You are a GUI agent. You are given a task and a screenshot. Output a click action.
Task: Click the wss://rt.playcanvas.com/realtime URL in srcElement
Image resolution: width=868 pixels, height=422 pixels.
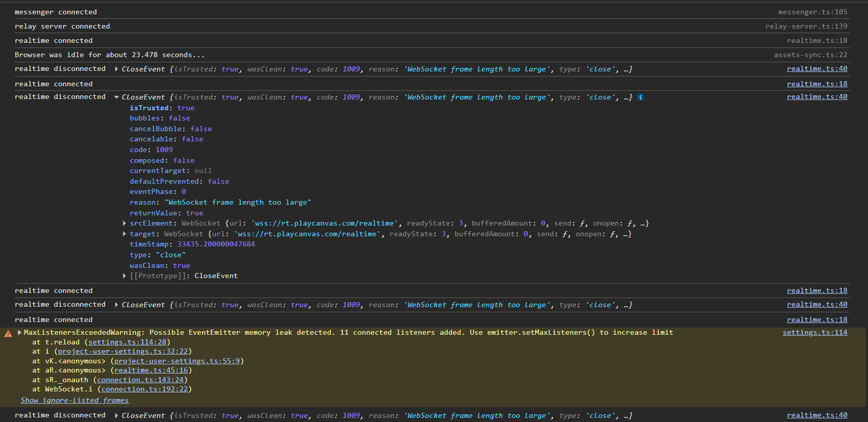324,223
